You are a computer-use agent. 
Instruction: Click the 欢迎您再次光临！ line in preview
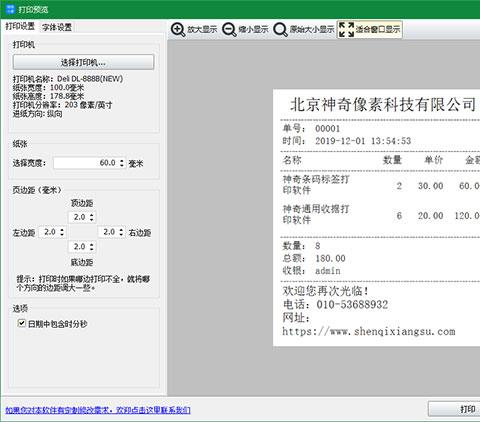coord(326,291)
